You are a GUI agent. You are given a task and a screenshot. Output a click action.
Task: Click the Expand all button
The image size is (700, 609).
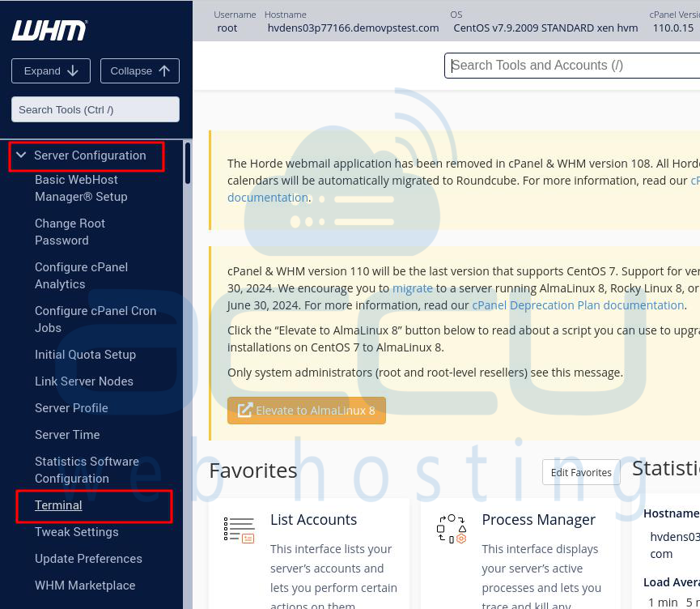pyautogui.click(x=51, y=70)
